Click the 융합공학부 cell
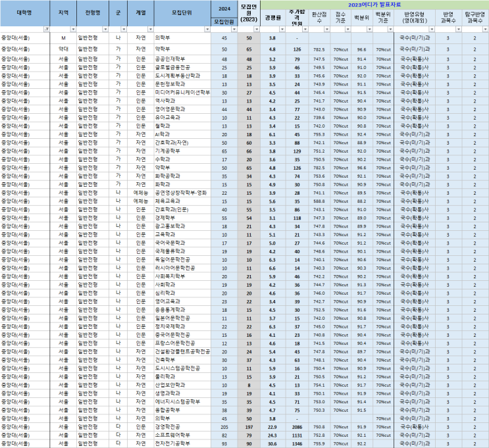Viewport: 489px width, 448px height. [x=182, y=411]
